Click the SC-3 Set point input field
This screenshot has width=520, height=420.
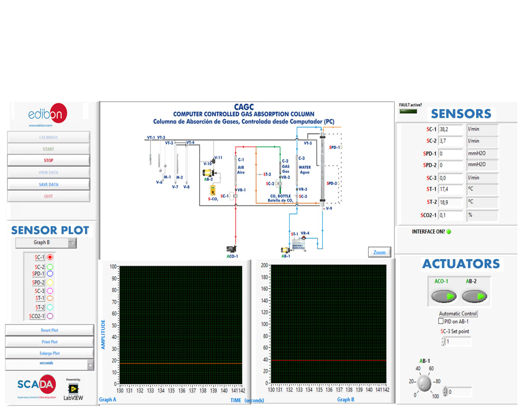[x=458, y=341]
